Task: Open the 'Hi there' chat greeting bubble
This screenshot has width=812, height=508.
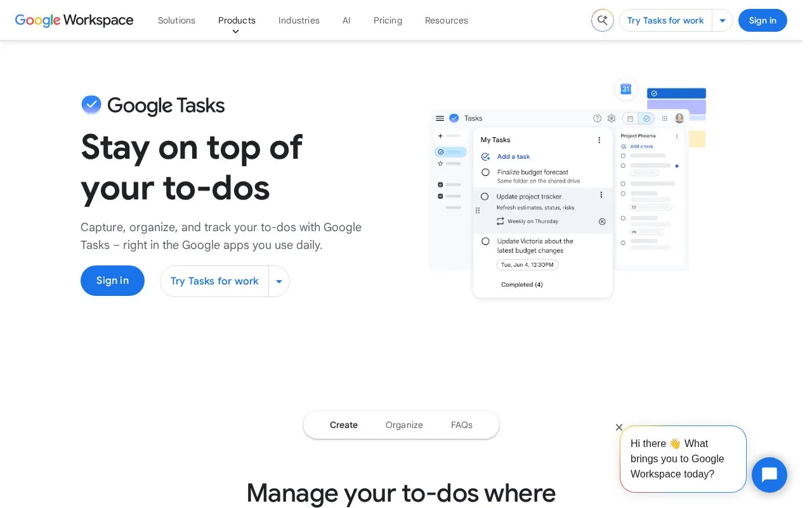Action: tap(683, 459)
